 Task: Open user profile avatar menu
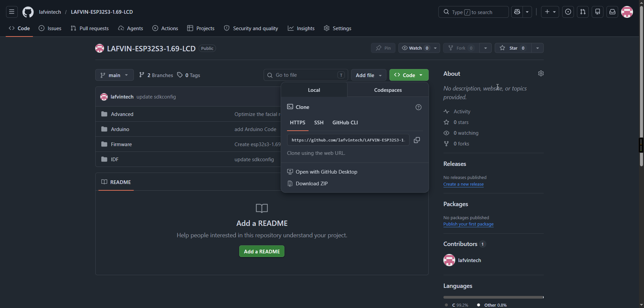pyautogui.click(x=627, y=12)
